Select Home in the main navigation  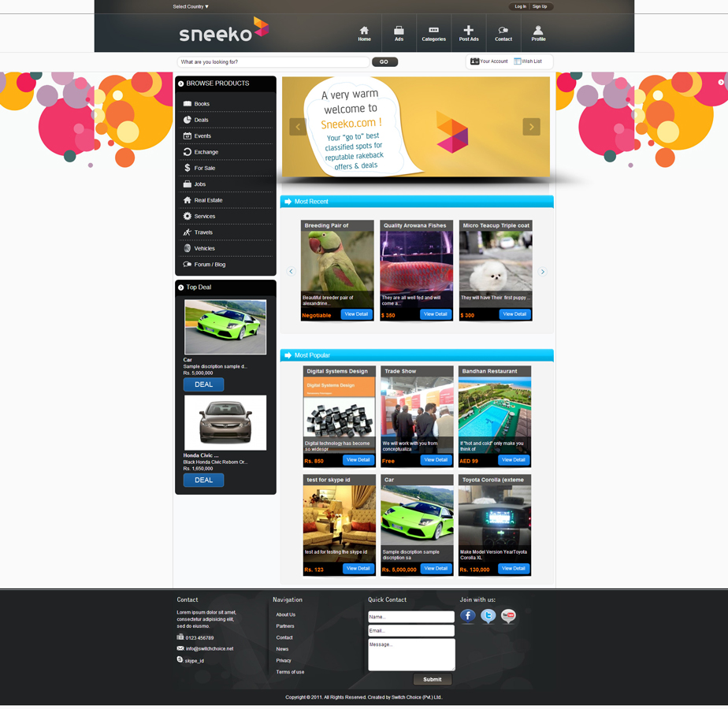[364, 32]
